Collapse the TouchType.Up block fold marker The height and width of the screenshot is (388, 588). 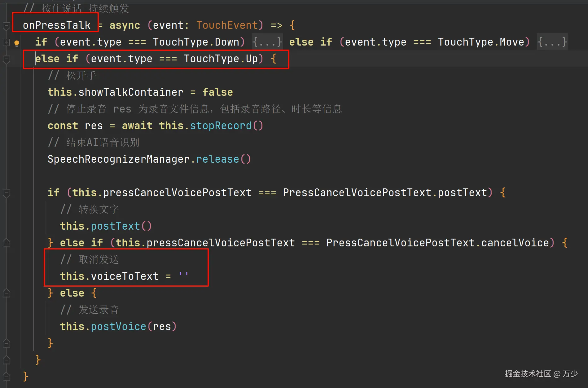[6, 59]
